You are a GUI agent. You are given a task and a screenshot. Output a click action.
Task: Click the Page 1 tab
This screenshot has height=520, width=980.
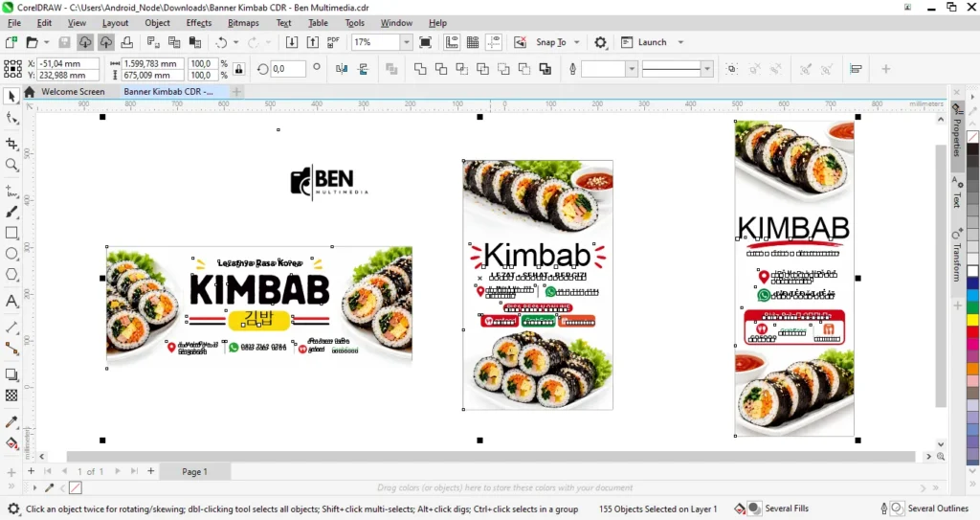click(x=194, y=472)
